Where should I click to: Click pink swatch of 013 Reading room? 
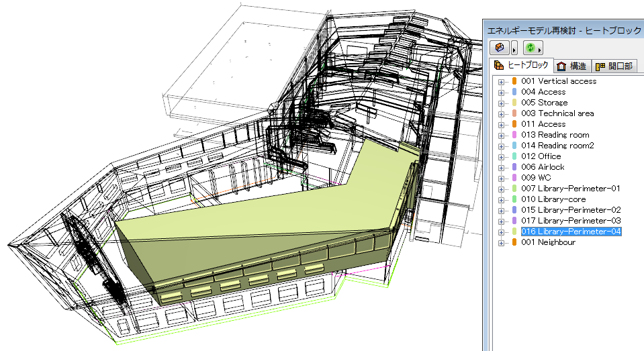pyautogui.click(x=514, y=134)
